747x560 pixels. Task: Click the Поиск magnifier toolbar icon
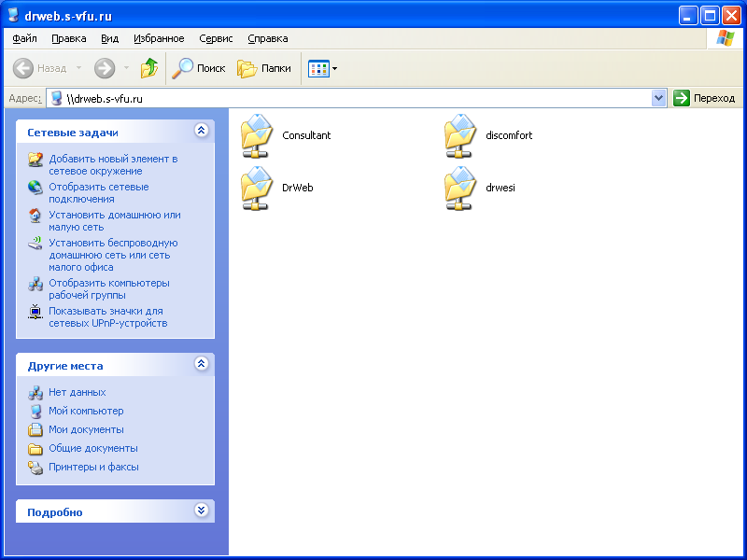[182, 68]
